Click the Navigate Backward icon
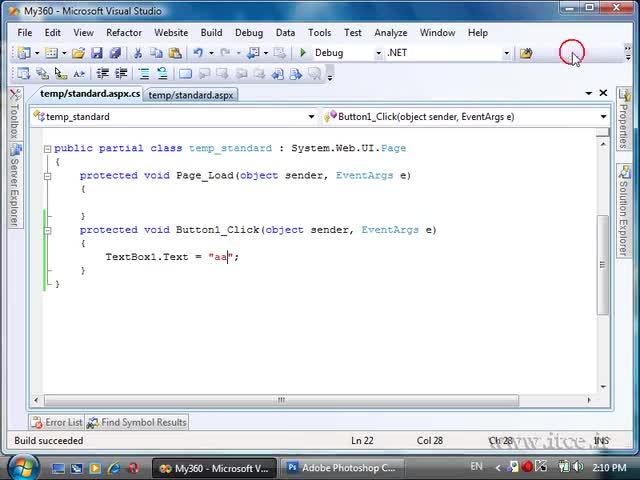 tap(253, 53)
